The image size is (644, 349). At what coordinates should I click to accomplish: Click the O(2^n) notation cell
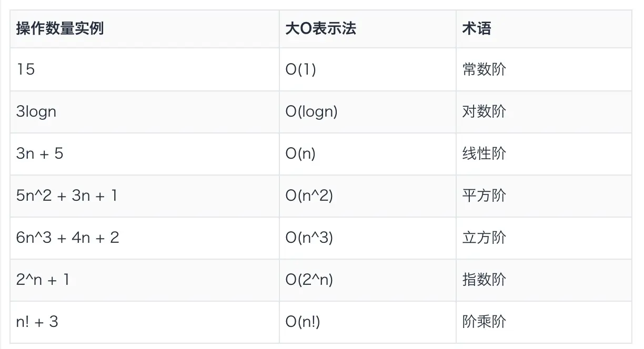click(368, 280)
